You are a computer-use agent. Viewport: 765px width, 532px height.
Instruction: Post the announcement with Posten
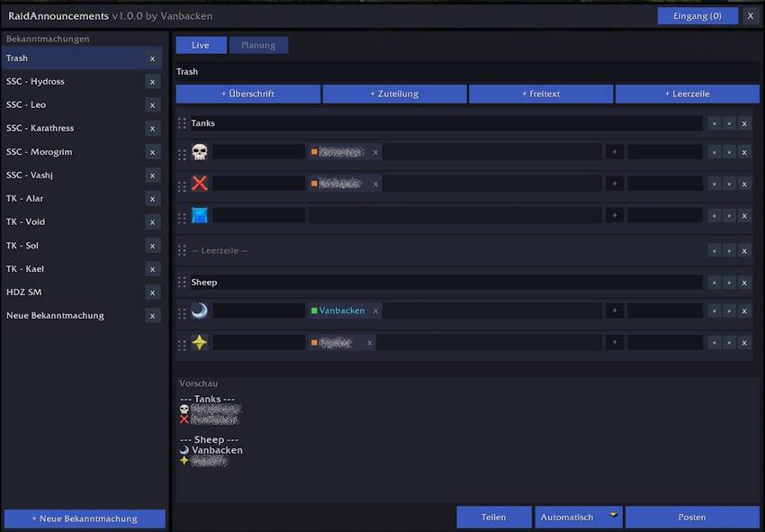(692, 517)
